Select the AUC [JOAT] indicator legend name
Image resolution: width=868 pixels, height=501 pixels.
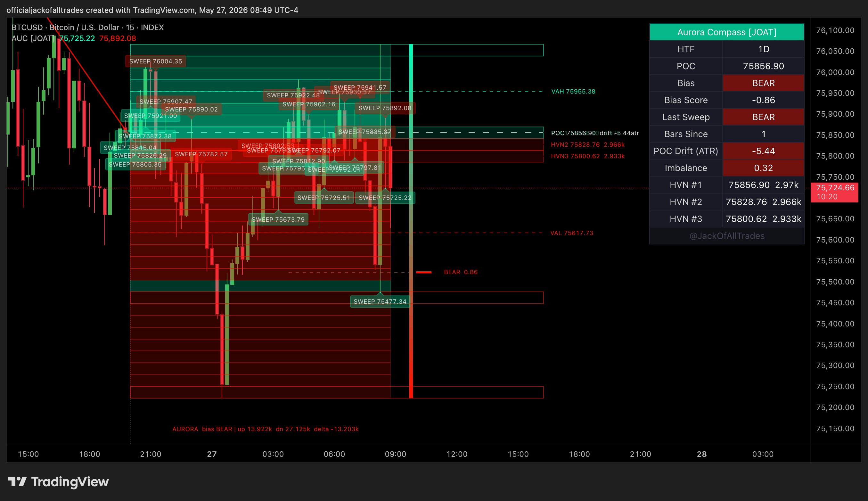[33, 38]
